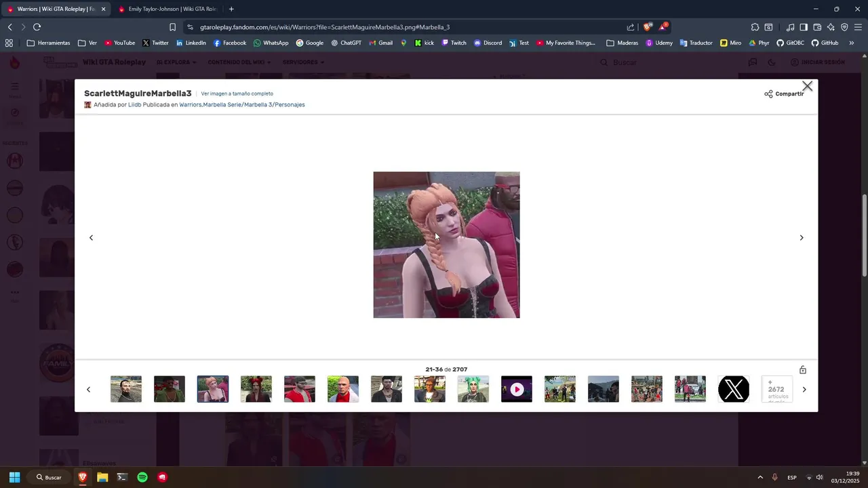Click INICIAR SESIÓN sign-in button
This screenshot has width=868, height=488.
coord(818,62)
